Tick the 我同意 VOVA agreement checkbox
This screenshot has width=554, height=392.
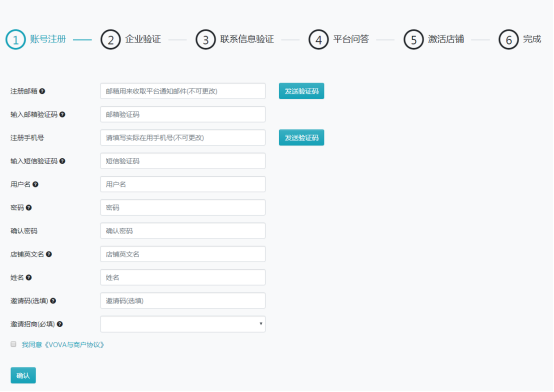(x=13, y=344)
